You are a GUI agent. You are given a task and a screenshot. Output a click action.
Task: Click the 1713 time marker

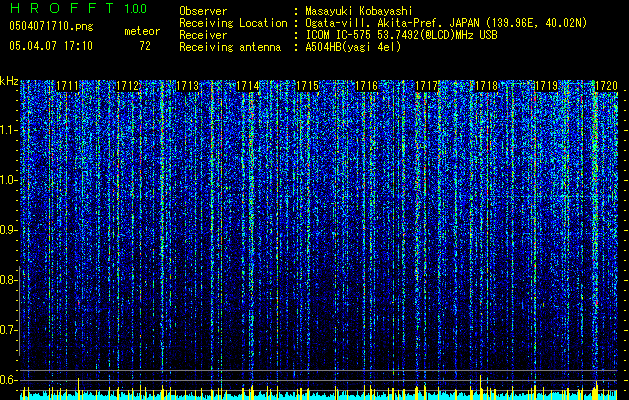pos(187,86)
